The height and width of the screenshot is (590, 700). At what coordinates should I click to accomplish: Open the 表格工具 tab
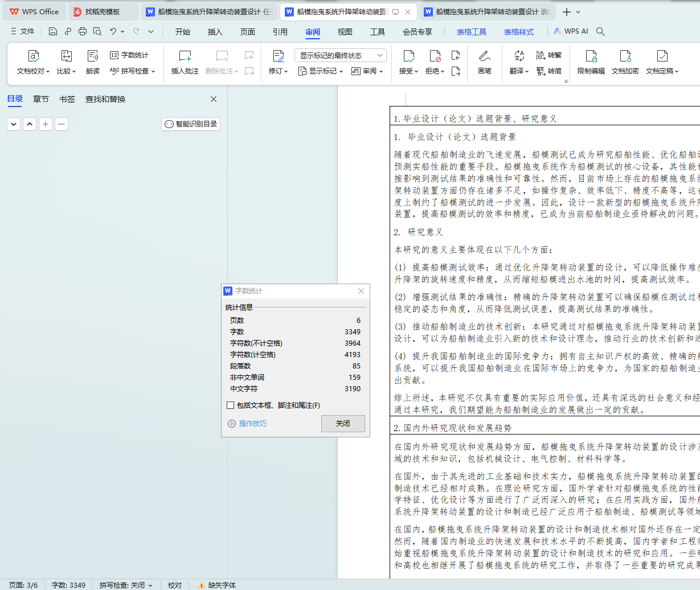472,32
